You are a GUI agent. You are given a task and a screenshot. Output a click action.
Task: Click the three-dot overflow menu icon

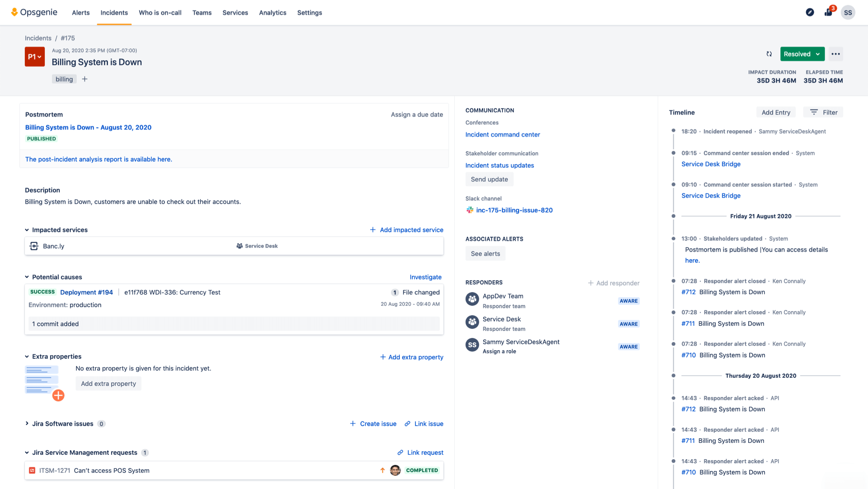(x=836, y=54)
